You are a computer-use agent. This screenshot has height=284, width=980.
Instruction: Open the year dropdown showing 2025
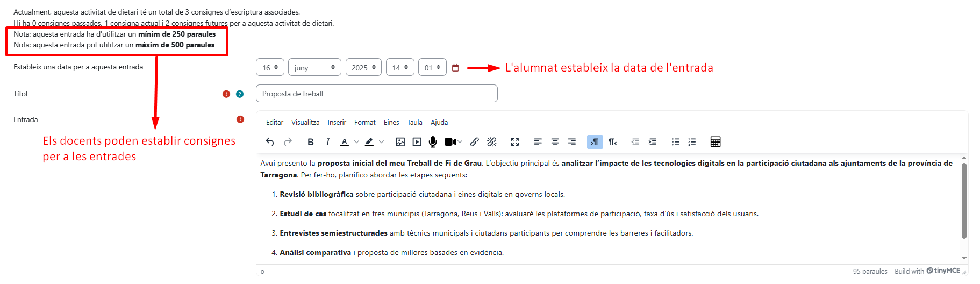pyautogui.click(x=363, y=67)
